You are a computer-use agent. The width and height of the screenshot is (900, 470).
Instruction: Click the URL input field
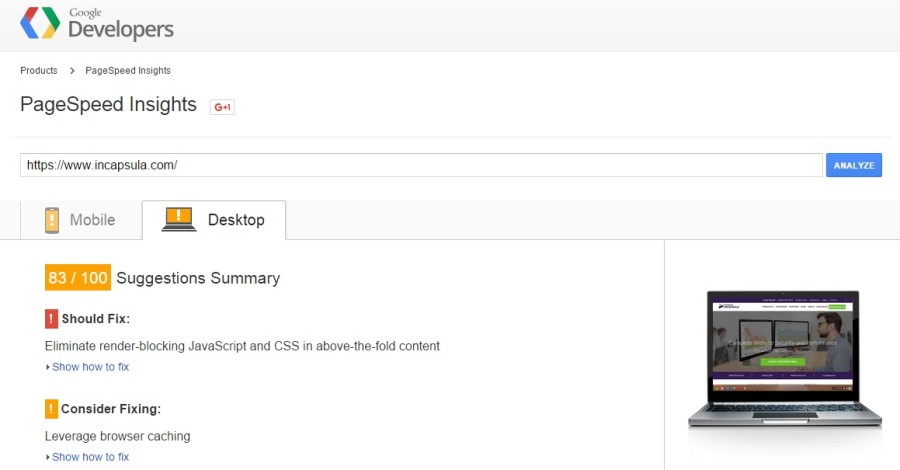(x=421, y=165)
